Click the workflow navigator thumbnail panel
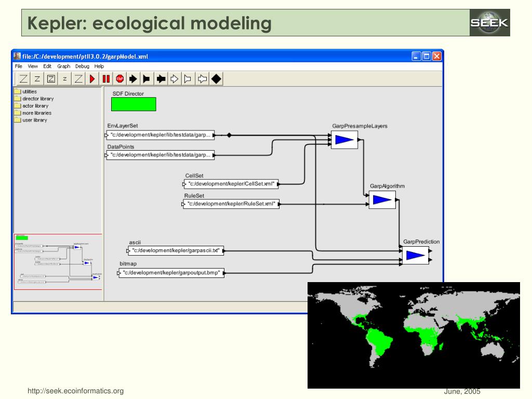 [x=58, y=262]
